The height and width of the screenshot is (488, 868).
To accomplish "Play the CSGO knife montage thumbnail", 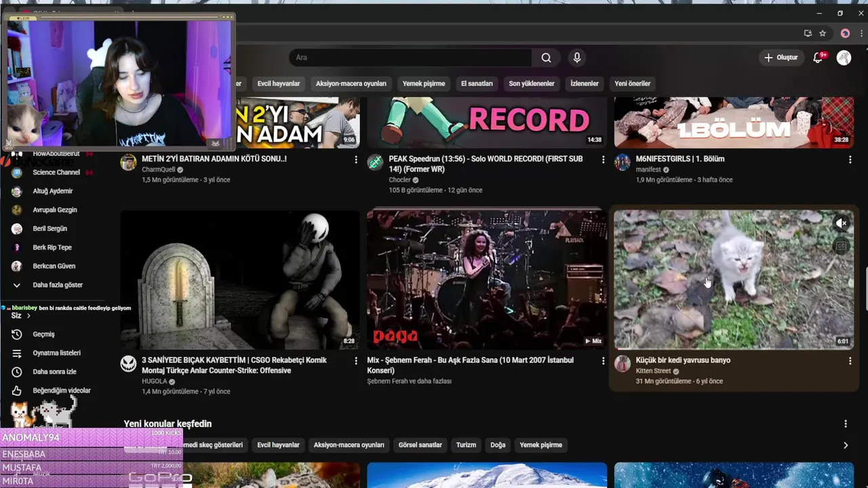I will 240,279.
